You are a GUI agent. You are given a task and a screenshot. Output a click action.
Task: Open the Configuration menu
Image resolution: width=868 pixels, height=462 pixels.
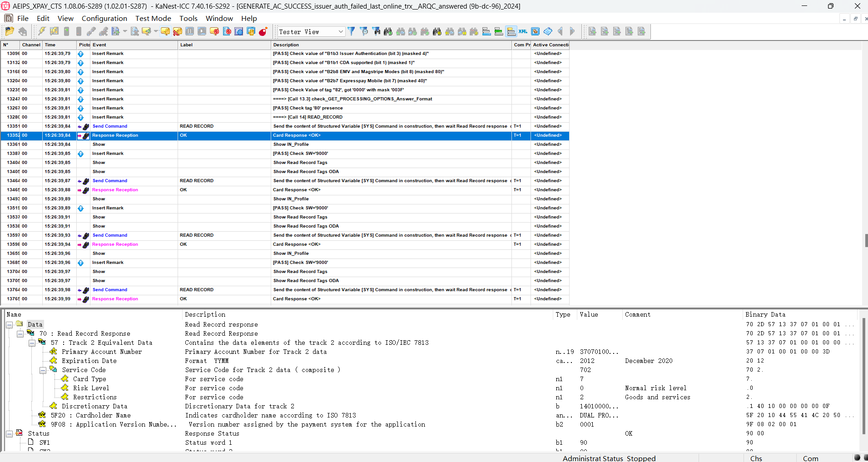click(x=104, y=18)
